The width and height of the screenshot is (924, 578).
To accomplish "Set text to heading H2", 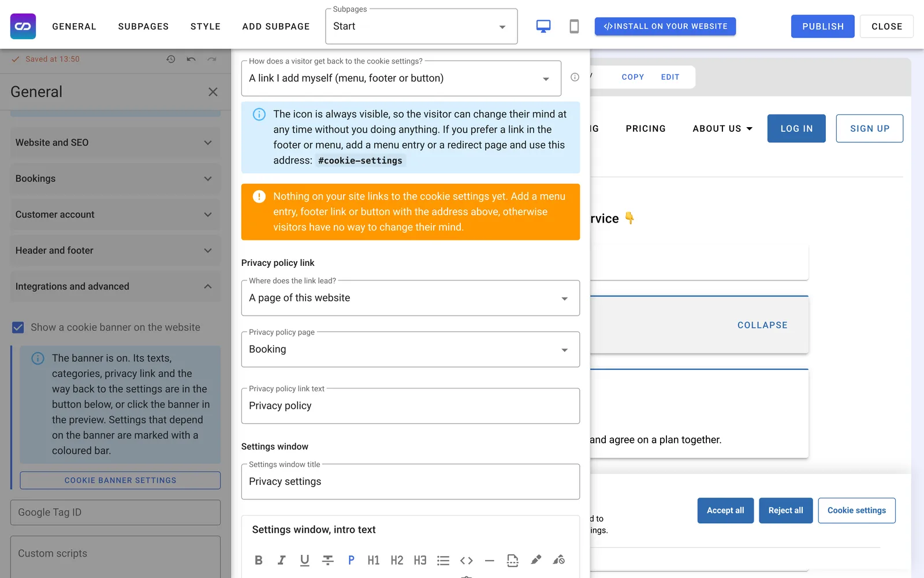I will tap(397, 560).
